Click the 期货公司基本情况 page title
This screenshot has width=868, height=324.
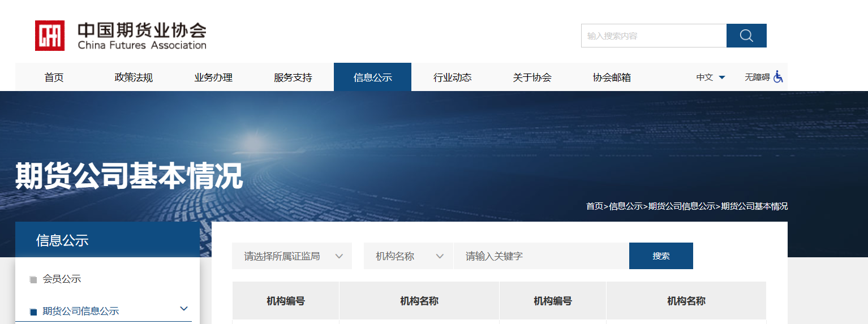click(x=129, y=176)
